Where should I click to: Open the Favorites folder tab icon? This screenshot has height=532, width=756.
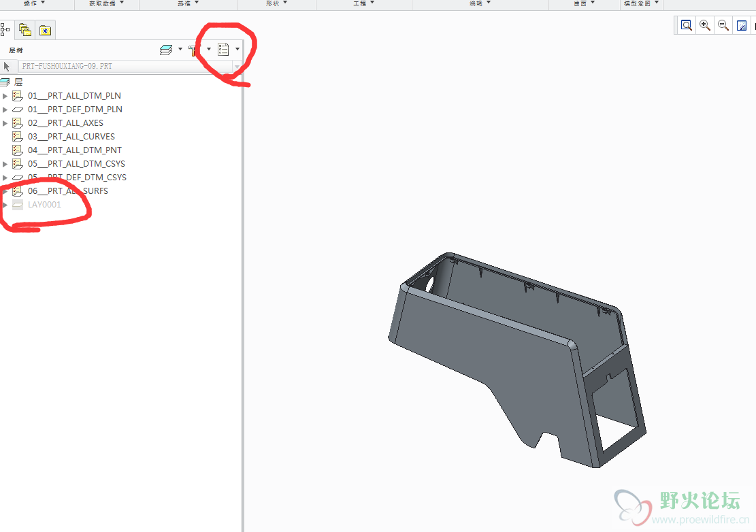click(x=46, y=31)
